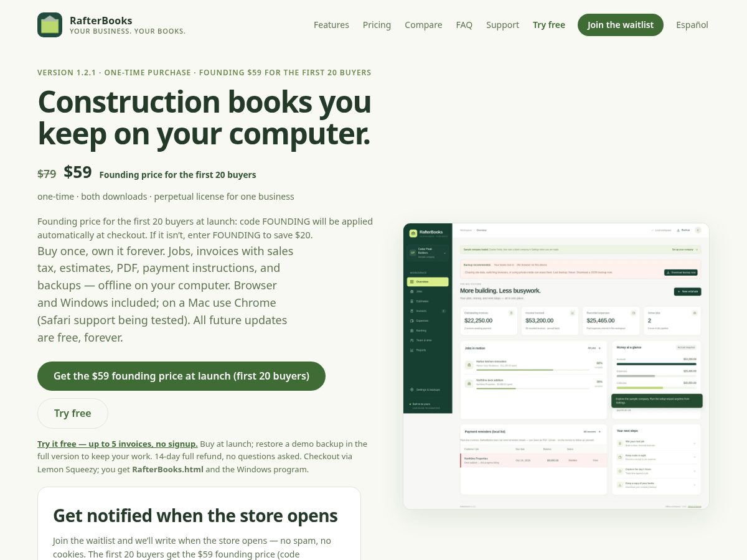The image size is (747, 560).
Task: Open the Pricing nav item
Action: [x=377, y=25]
